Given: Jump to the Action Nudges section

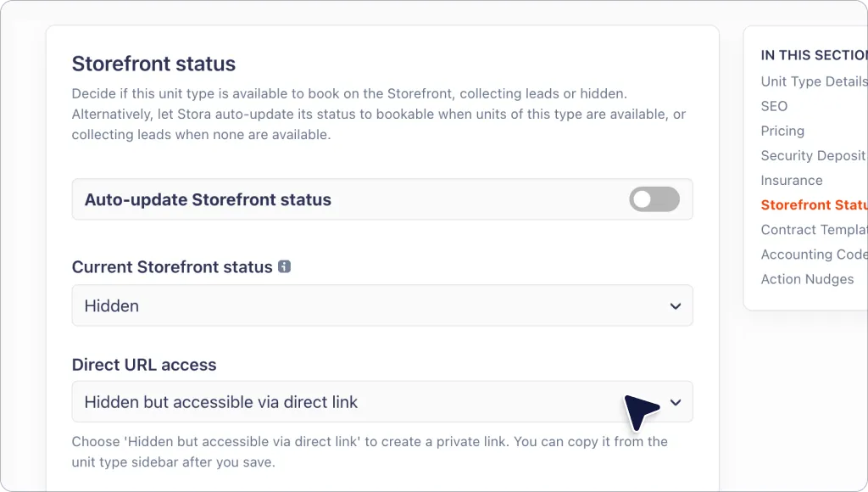Looking at the screenshot, I should tap(807, 279).
